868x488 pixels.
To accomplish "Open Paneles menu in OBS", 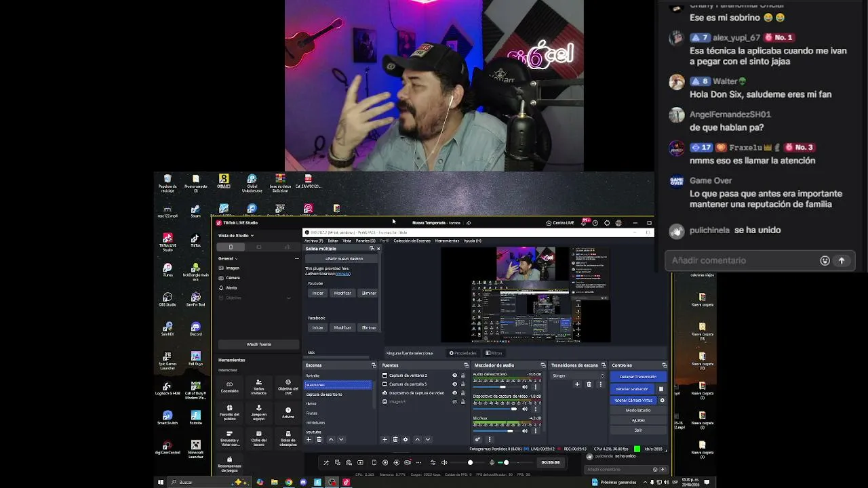I will [366, 241].
